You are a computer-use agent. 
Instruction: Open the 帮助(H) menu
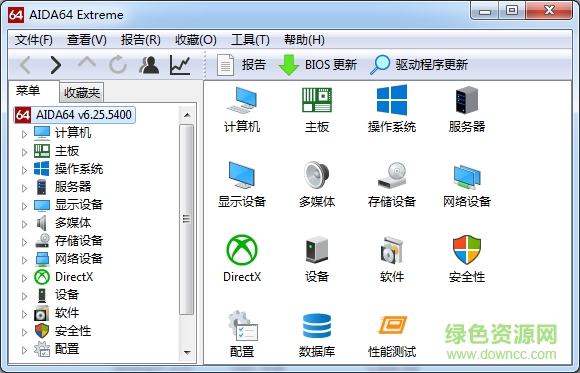[x=304, y=40]
